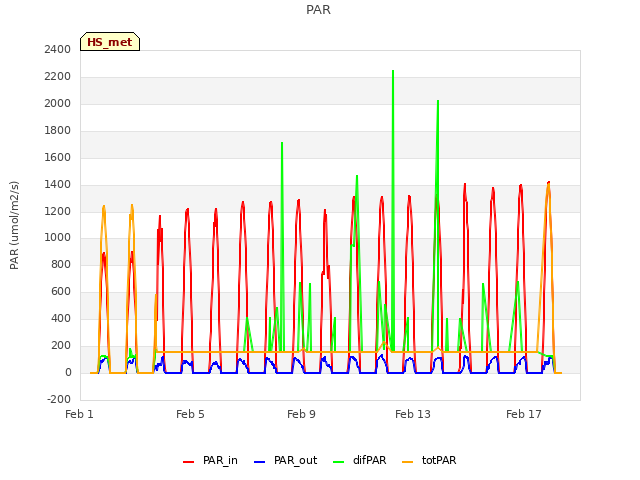Click the 1400 y-axis label
This screenshot has width=640, height=480.
(58, 184)
